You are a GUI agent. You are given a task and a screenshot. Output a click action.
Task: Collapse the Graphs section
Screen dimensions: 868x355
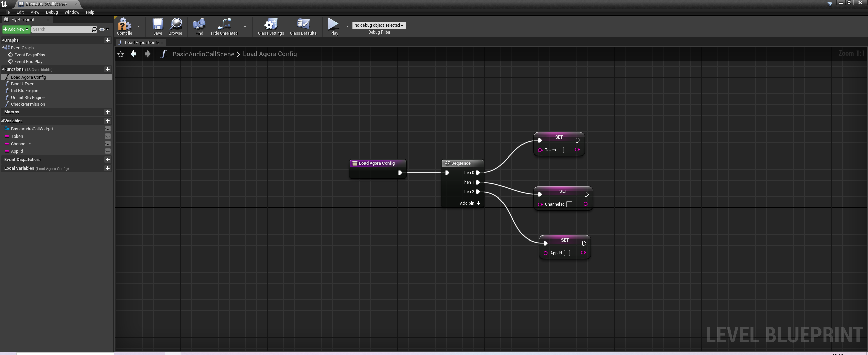point(3,40)
